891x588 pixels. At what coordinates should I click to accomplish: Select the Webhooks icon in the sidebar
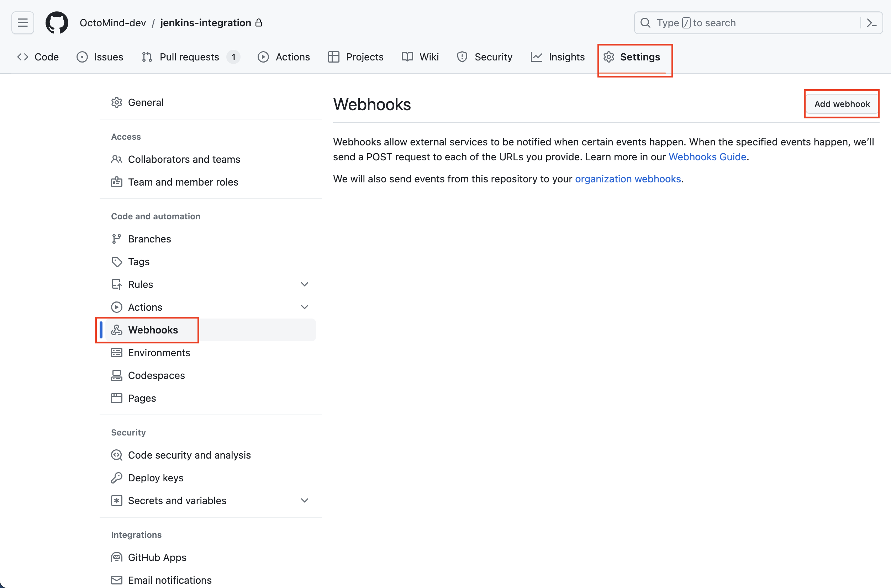tap(117, 330)
